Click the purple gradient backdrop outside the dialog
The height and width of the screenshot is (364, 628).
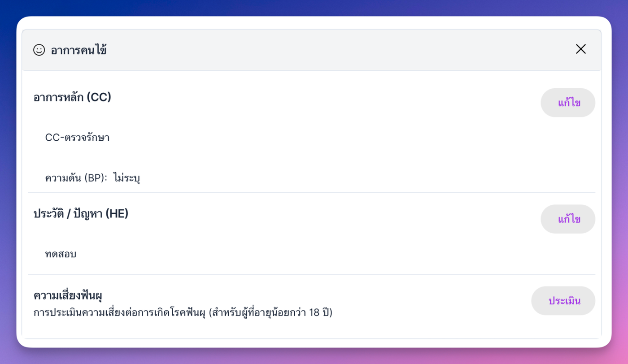(314, 8)
